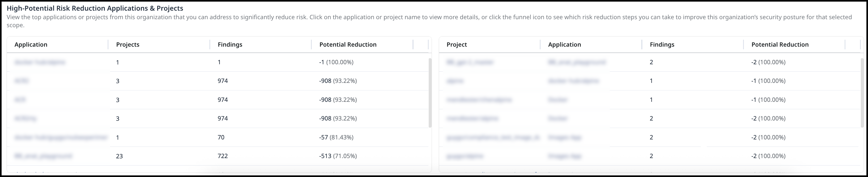This screenshot has width=868, height=177.
Task: Click the High-Potential Risk Reduction section title
Action: pyautogui.click(x=95, y=9)
